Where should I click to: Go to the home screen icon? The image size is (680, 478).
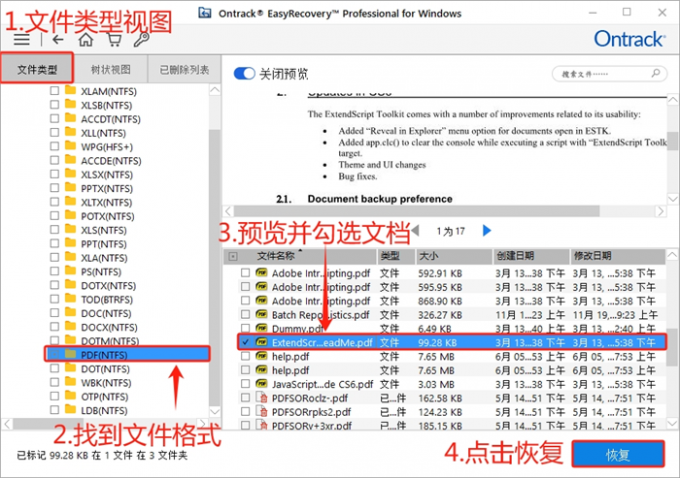pos(86,40)
